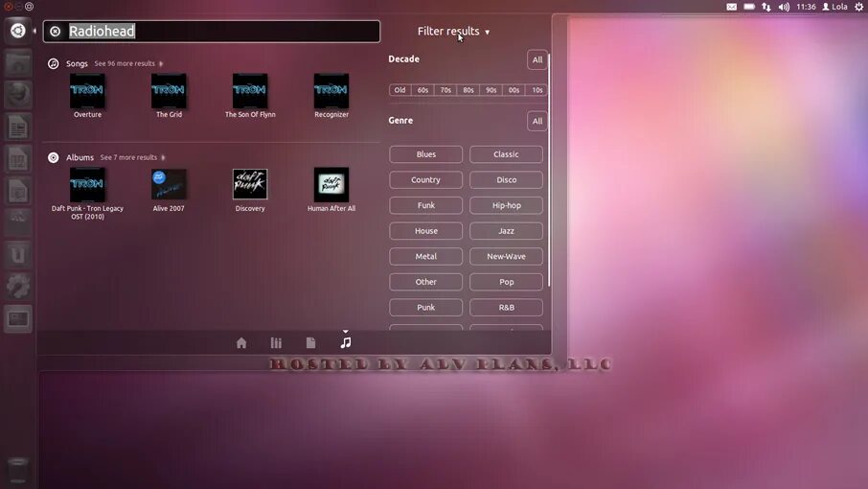Play the Overture song

click(x=87, y=96)
